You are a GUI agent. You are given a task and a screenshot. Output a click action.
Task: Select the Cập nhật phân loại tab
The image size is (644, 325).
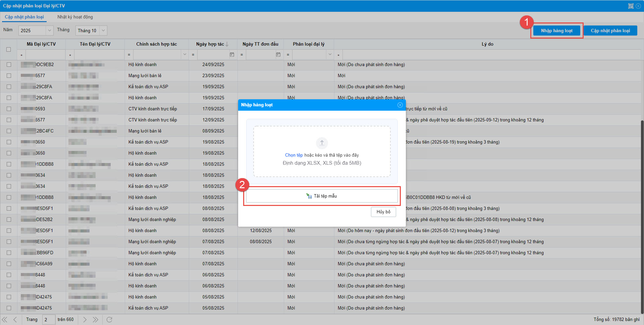tap(24, 17)
